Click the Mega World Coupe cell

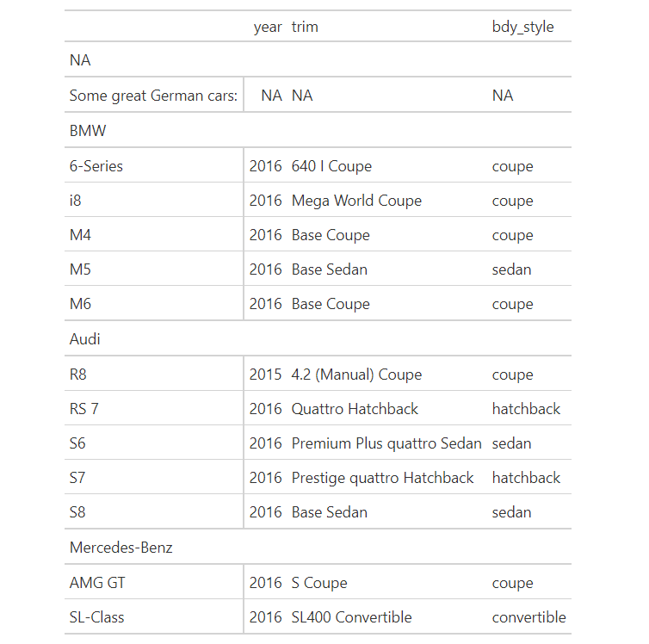(356, 201)
